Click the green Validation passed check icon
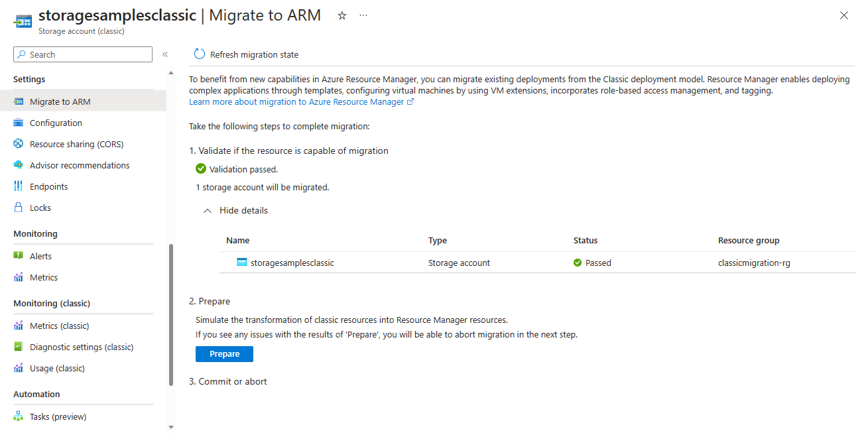This screenshot has height=433, width=868. tap(201, 168)
